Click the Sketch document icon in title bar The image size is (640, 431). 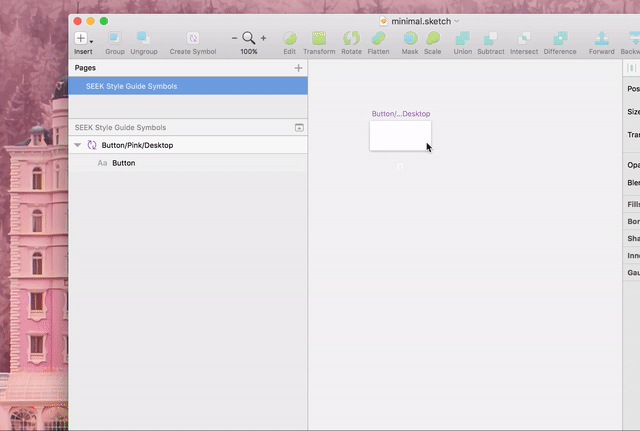click(383, 21)
